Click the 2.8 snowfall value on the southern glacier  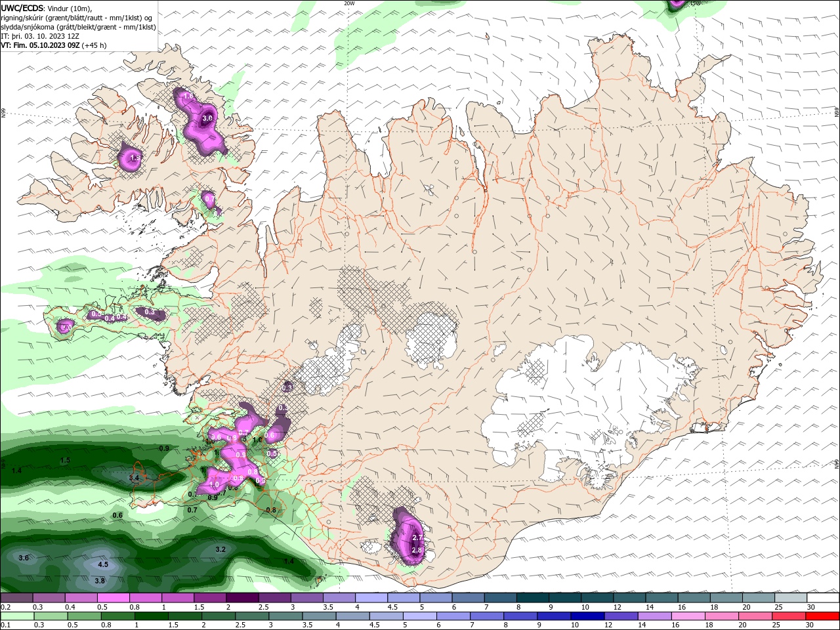pos(416,550)
